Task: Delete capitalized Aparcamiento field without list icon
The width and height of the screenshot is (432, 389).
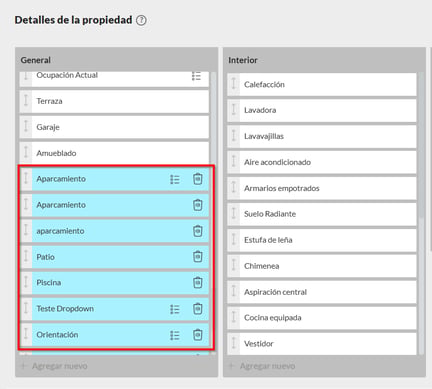Action: click(198, 205)
